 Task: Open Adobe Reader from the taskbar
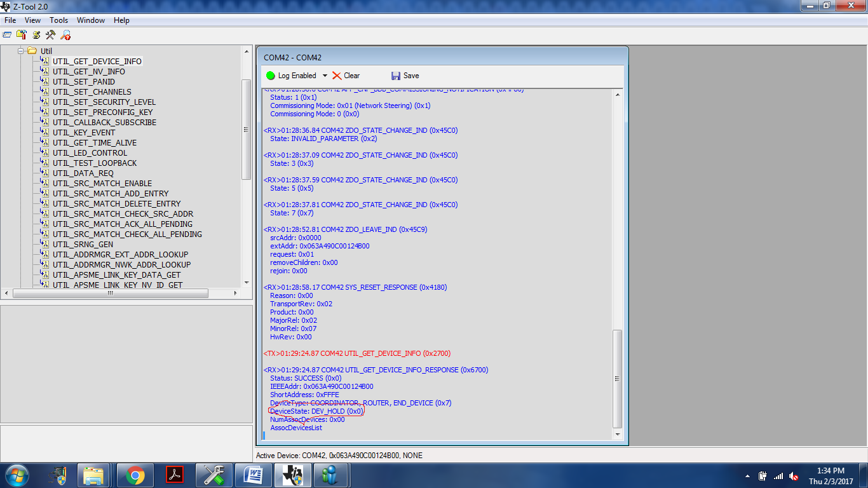pos(174,475)
